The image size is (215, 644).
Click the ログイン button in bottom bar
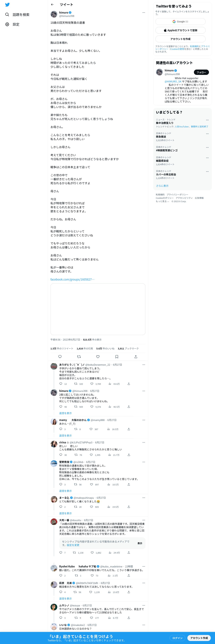pos(177,638)
